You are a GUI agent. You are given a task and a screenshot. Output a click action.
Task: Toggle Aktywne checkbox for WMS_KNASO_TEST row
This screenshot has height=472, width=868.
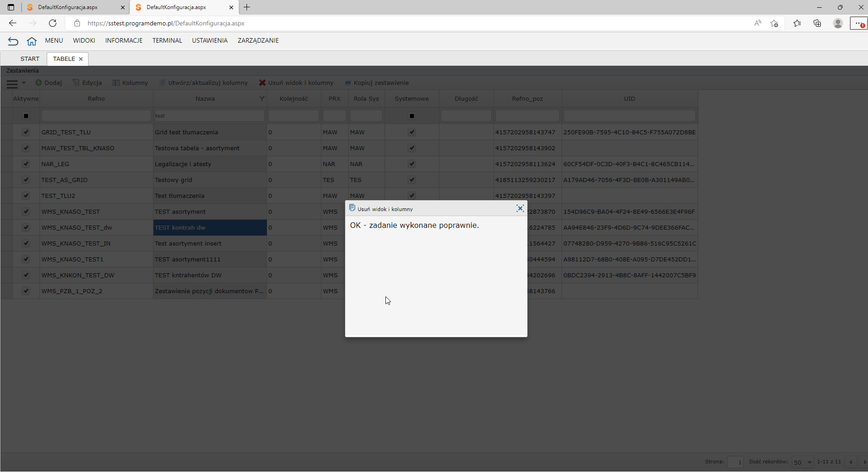[x=26, y=211]
